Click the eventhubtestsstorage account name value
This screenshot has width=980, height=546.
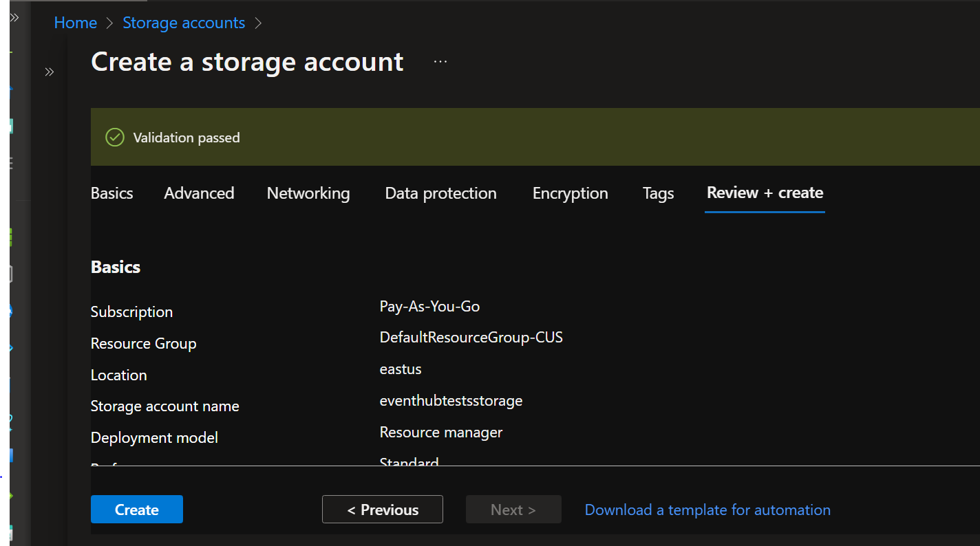pyautogui.click(x=451, y=400)
